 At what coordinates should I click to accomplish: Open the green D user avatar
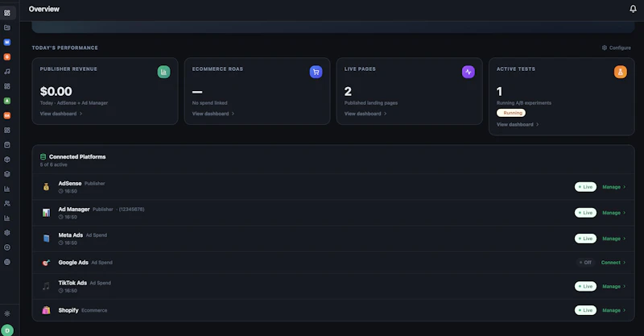[x=7, y=330]
